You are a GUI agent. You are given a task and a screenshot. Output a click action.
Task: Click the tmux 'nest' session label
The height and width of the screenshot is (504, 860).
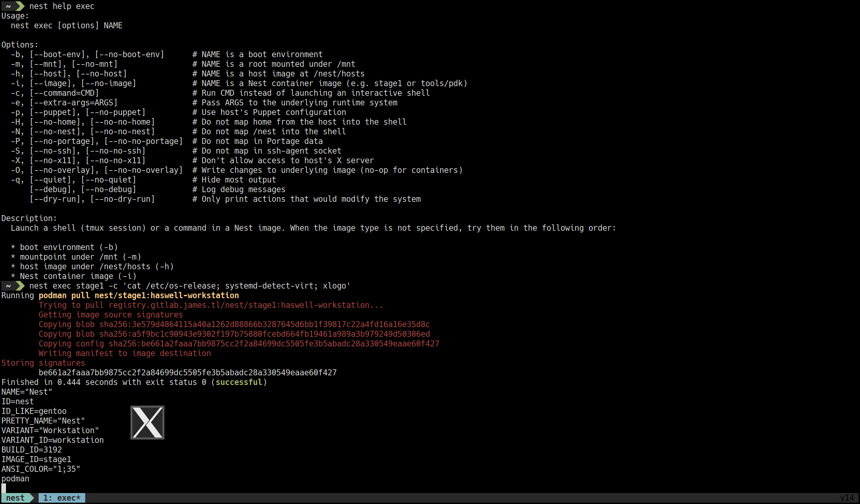pos(15,498)
